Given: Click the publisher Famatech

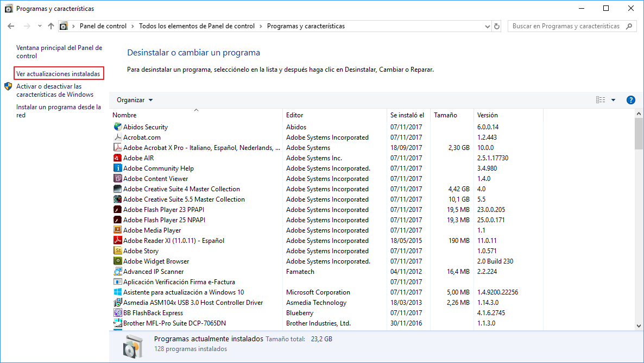Looking at the screenshot, I should (300, 272).
